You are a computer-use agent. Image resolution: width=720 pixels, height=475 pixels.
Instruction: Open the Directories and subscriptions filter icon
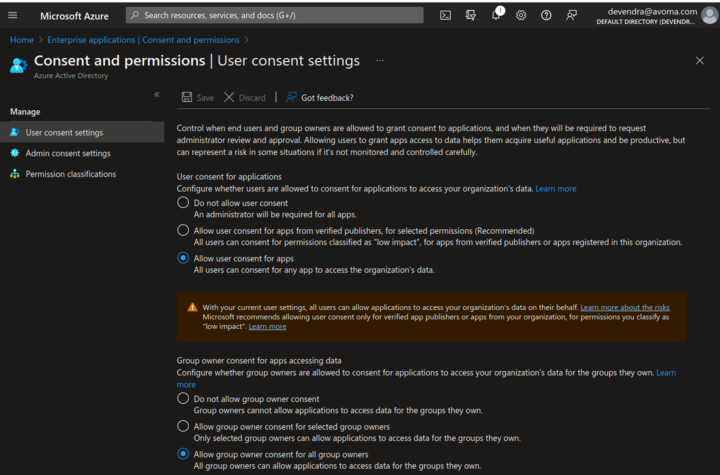471,15
